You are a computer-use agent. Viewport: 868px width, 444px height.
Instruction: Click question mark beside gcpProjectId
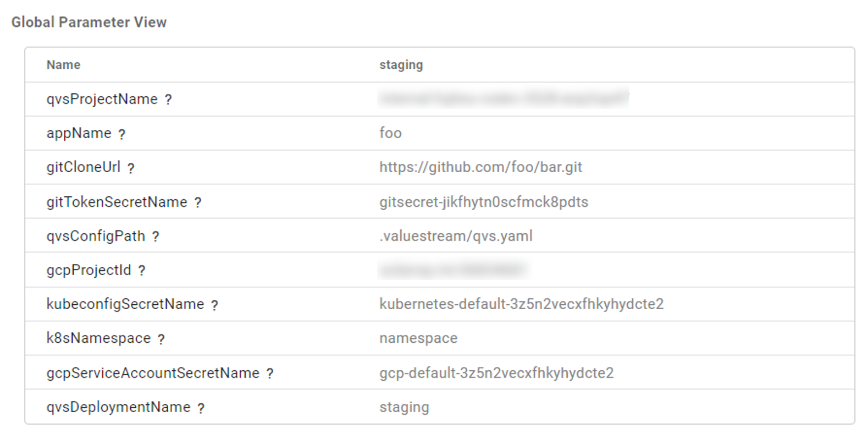141,271
